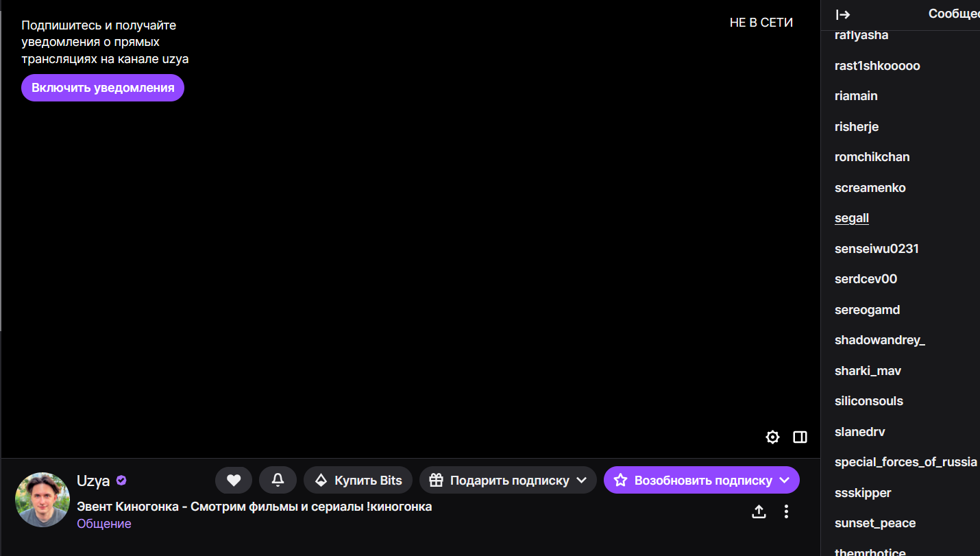Select user special_forces_of_russia in the list

pyautogui.click(x=906, y=462)
